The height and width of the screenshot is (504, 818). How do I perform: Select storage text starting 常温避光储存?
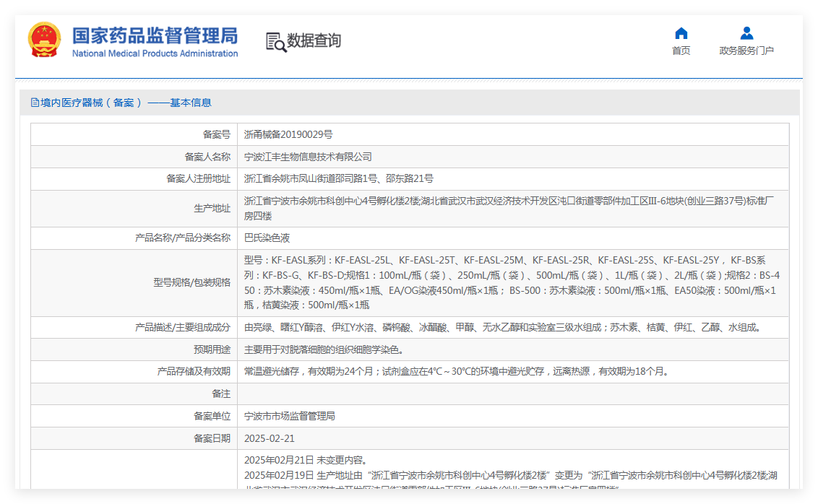click(457, 372)
